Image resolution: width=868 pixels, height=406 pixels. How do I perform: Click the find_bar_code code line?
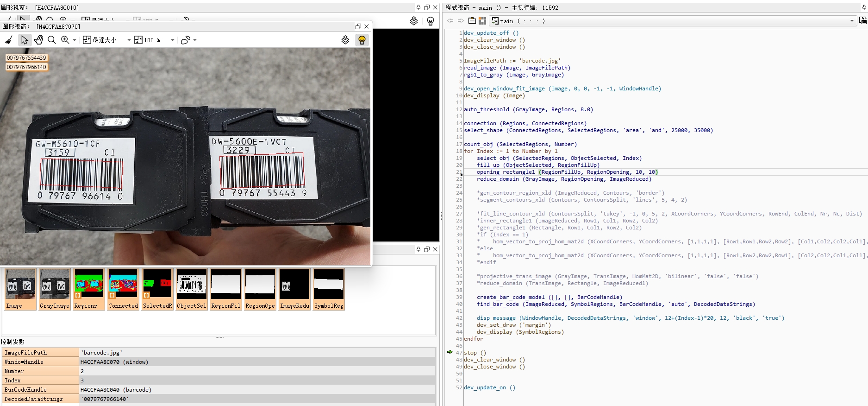(616, 304)
